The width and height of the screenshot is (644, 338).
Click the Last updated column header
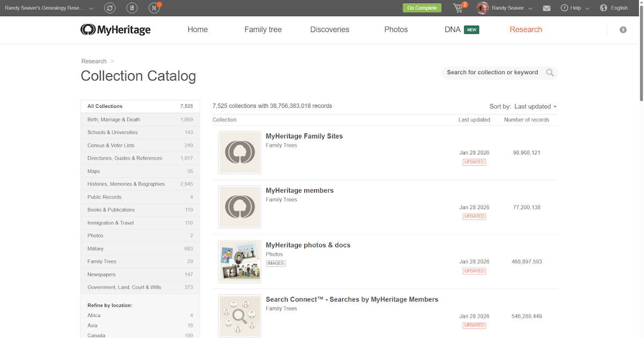474,120
